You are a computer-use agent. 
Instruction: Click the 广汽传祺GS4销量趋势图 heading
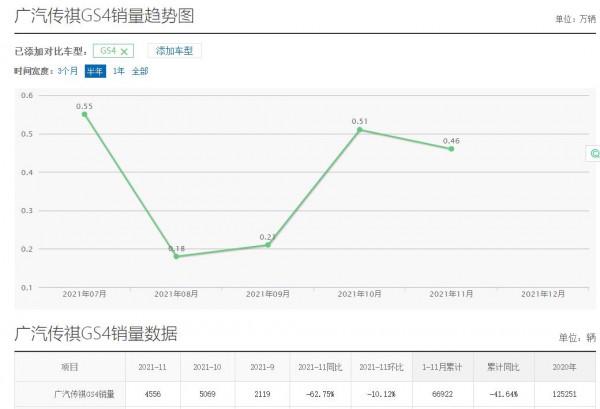[104, 16]
